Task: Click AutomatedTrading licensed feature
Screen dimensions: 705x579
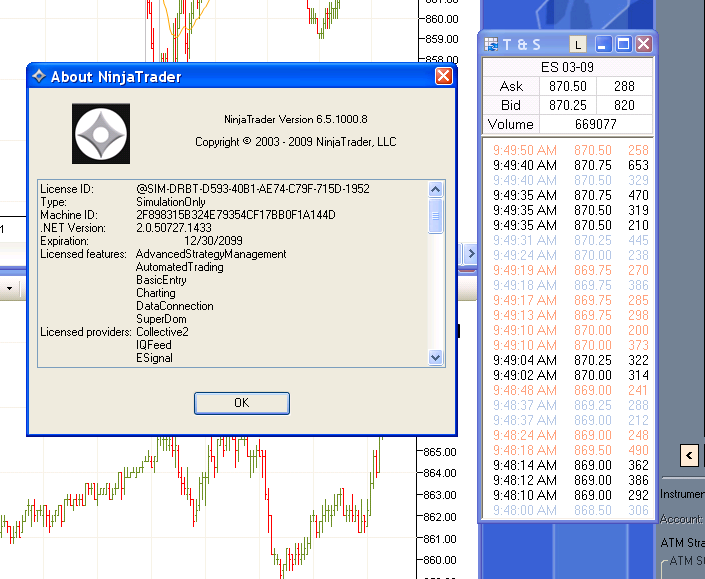Action: click(x=180, y=267)
